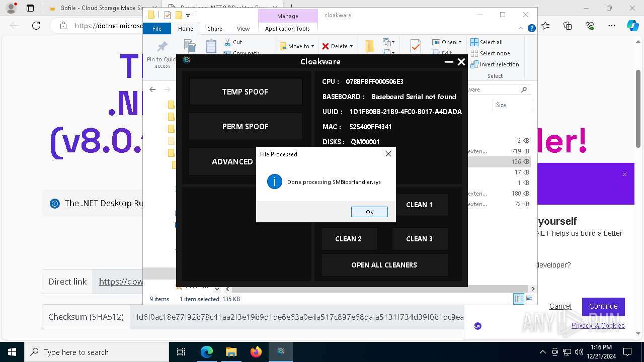Click the PERM SPOOF button
Image resolution: width=644 pixels, height=362 pixels.
click(x=245, y=126)
